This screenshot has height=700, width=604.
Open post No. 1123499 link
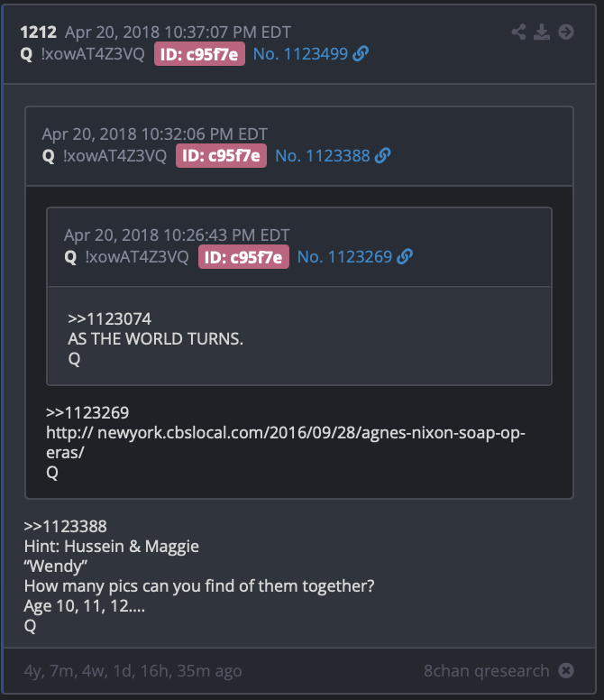(x=300, y=54)
